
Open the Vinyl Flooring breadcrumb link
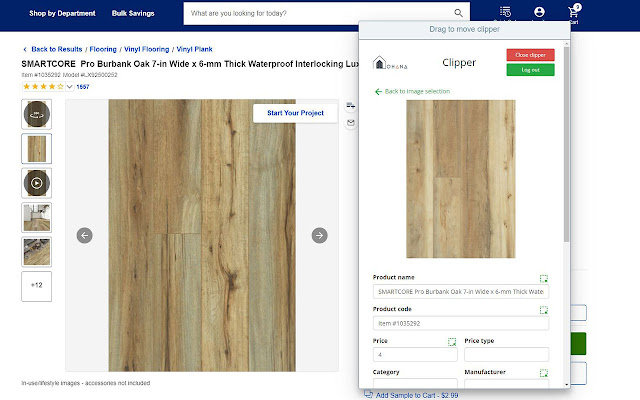[147, 49]
